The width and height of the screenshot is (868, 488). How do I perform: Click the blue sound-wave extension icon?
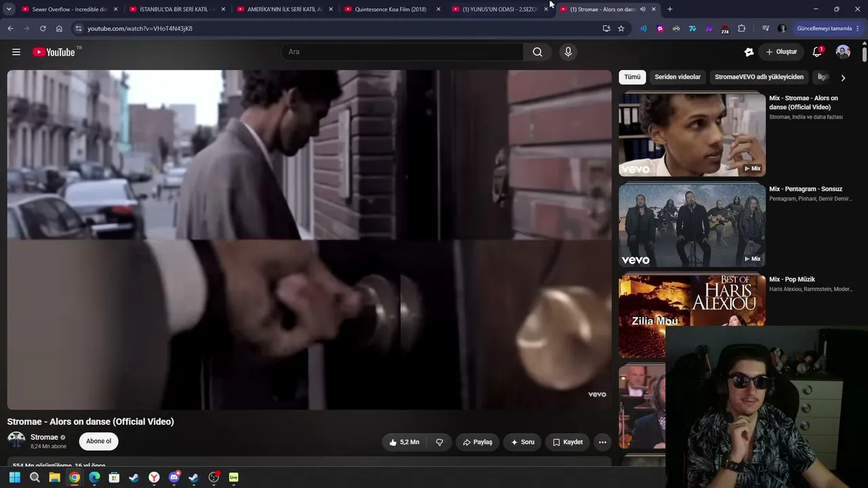click(644, 28)
